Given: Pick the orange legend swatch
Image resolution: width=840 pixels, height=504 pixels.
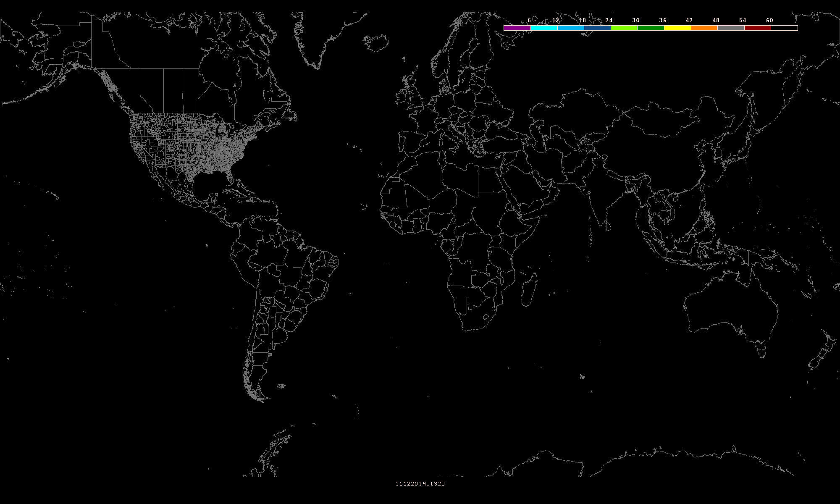Looking at the screenshot, I should coord(704,28).
